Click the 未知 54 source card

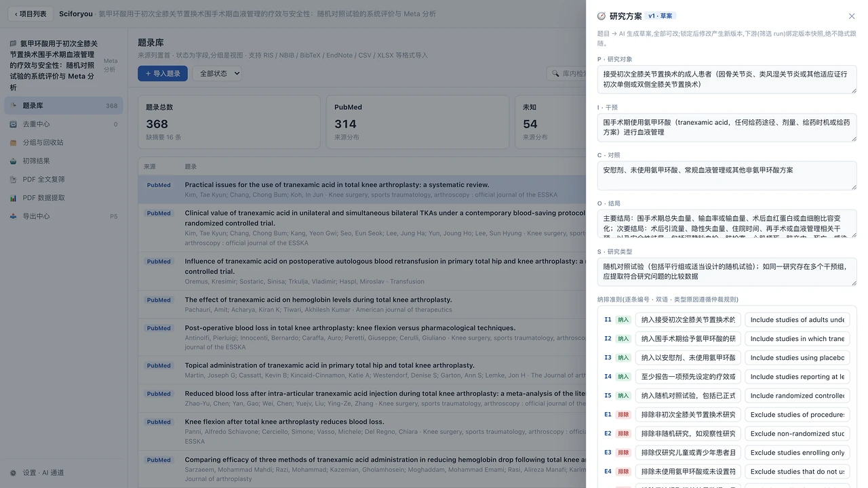click(x=551, y=122)
